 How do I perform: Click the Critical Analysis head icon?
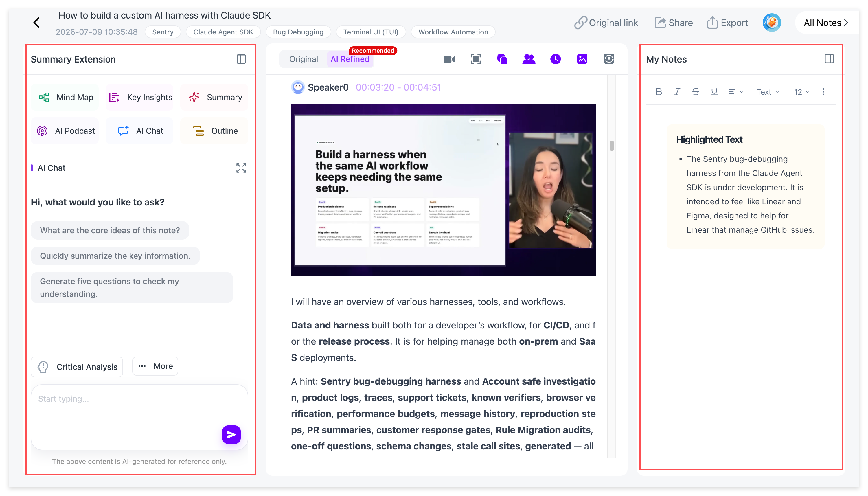[x=43, y=367]
